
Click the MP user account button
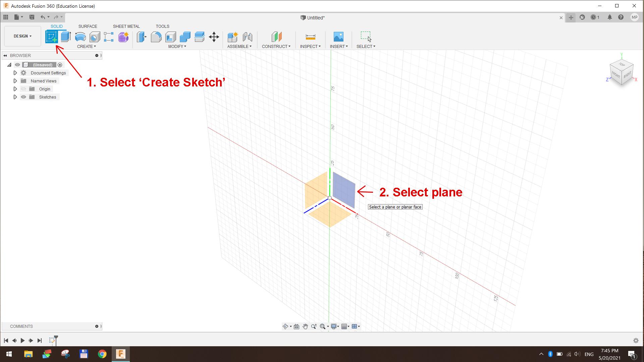634,17
